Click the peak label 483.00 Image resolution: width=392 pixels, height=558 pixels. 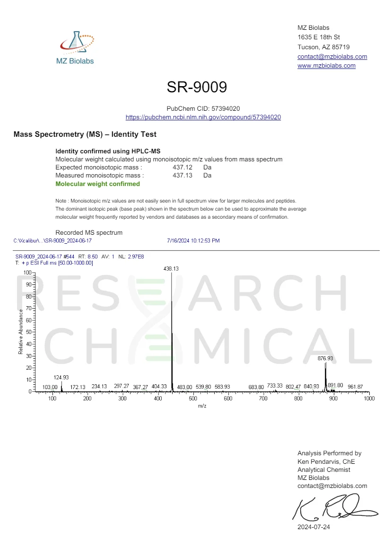coord(184,387)
